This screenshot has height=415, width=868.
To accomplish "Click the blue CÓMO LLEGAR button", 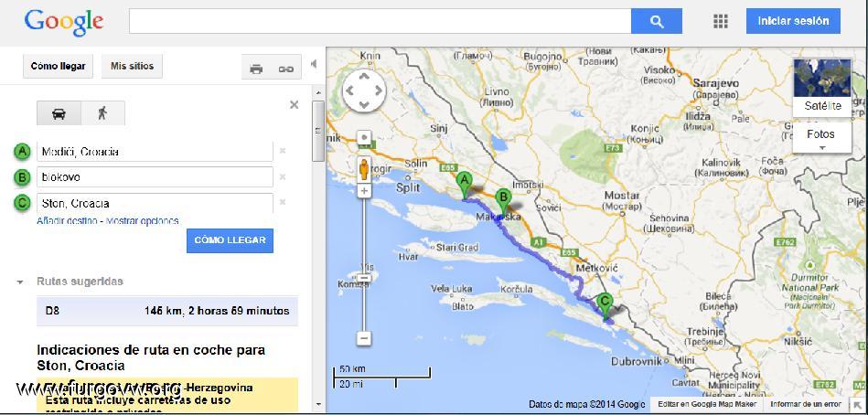I will tap(230, 240).
